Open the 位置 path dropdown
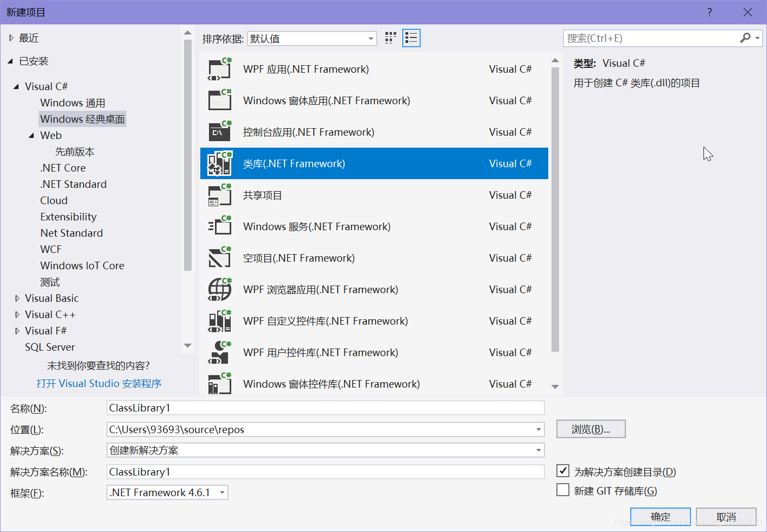Image resolution: width=767 pixels, height=532 pixels. pyautogui.click(x=538, y=429)
